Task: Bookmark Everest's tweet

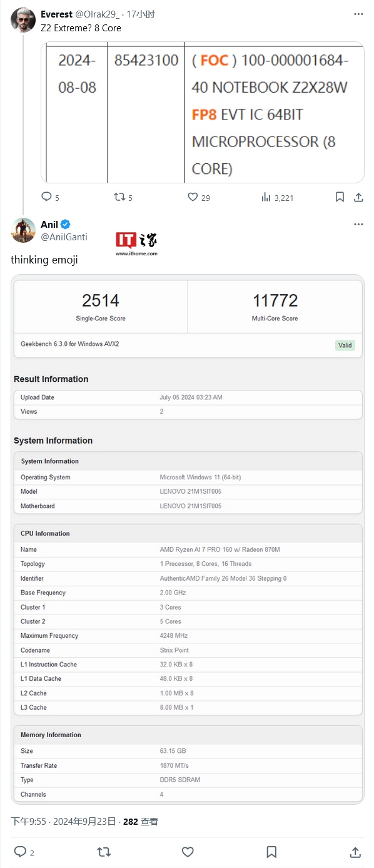Action: point(340,197)
